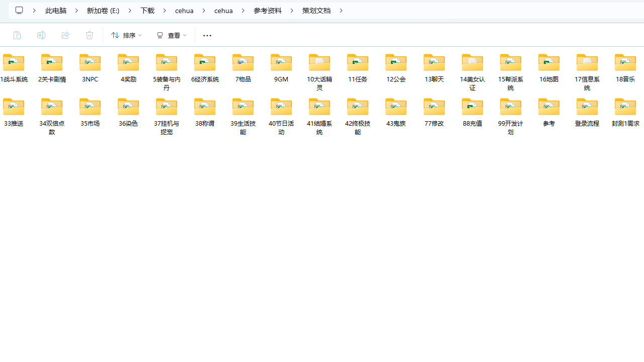644x362 pixels.
Task: Go to 参考资料 in the address bar
Action: (268, 10)
